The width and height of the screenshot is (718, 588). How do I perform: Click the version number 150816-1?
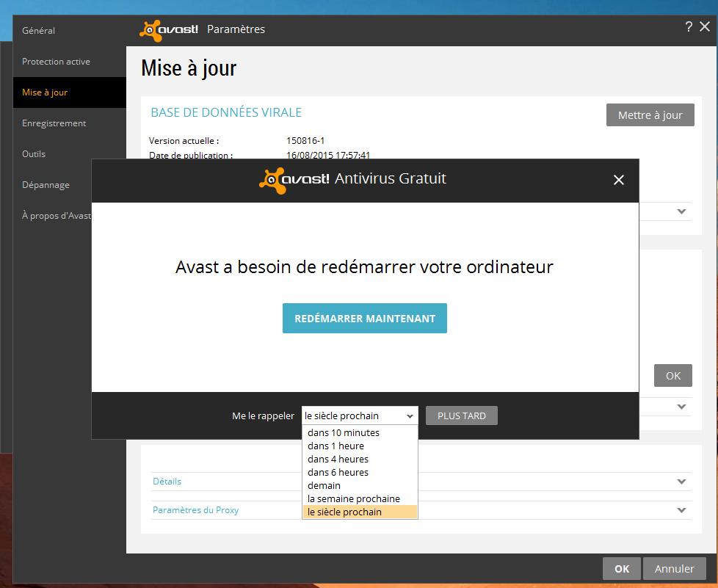(305, 141)
